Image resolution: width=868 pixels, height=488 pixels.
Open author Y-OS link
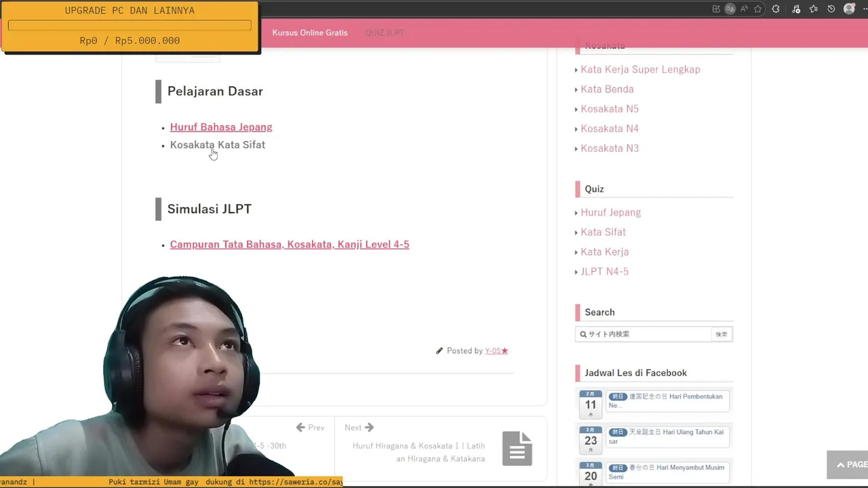click(x=496, y=350)
